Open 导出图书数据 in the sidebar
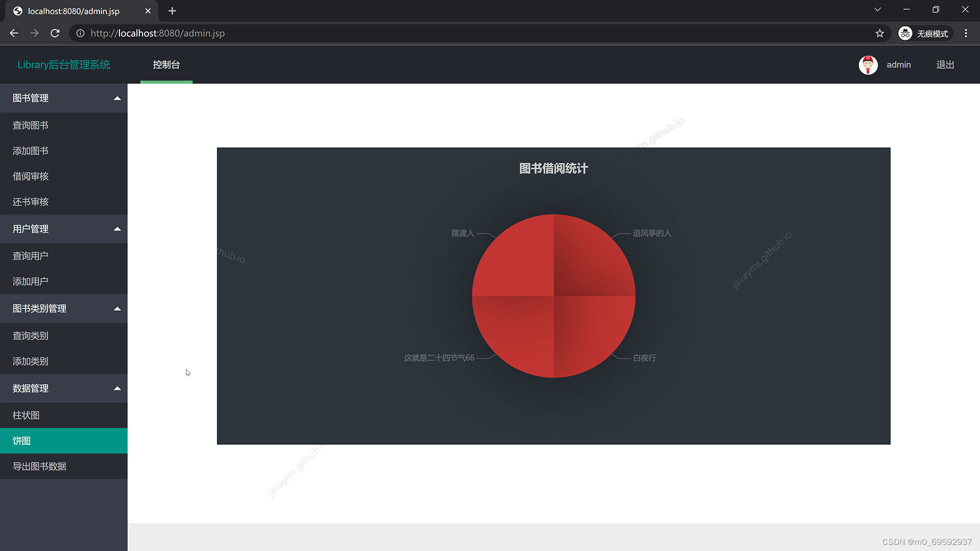 (x=39, y=466)
